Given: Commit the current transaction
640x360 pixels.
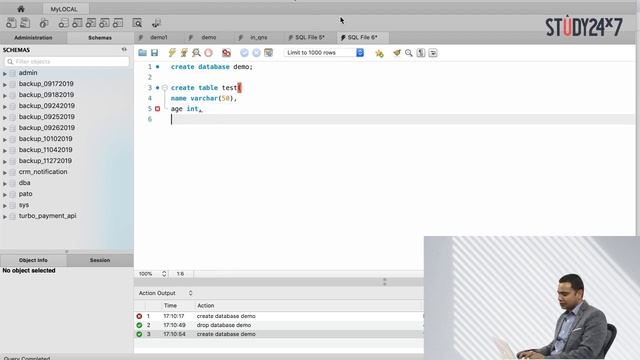Looking at the screenshot, I should (x=244, y=53).
